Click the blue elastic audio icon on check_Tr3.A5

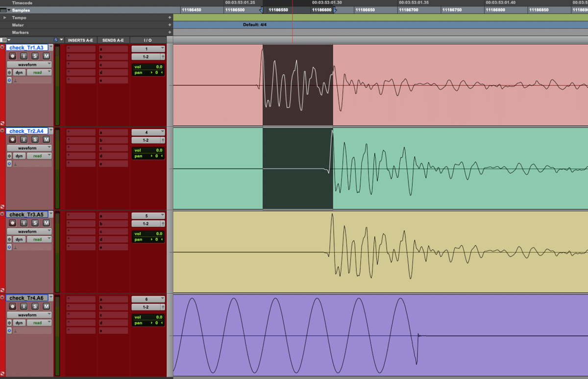(x=9, y=247)
